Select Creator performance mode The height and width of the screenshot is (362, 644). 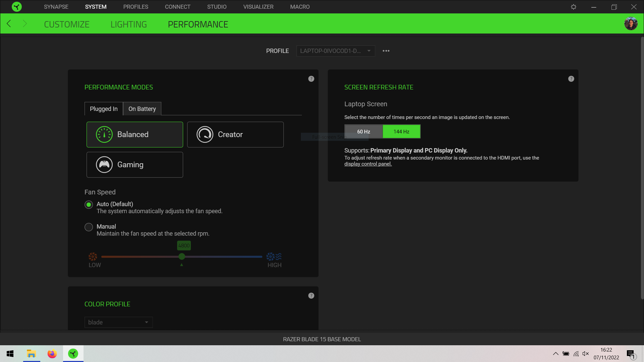coord(235,134)
